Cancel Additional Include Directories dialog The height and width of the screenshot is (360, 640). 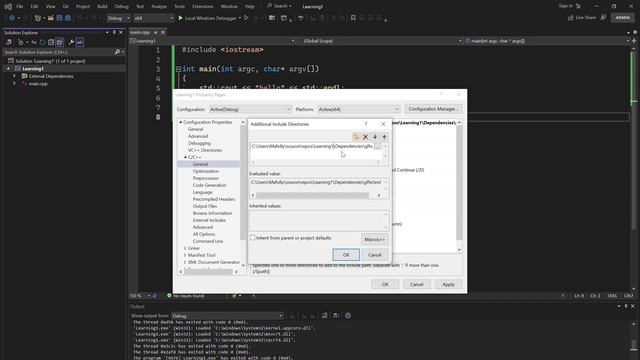(x=374, y=255)
